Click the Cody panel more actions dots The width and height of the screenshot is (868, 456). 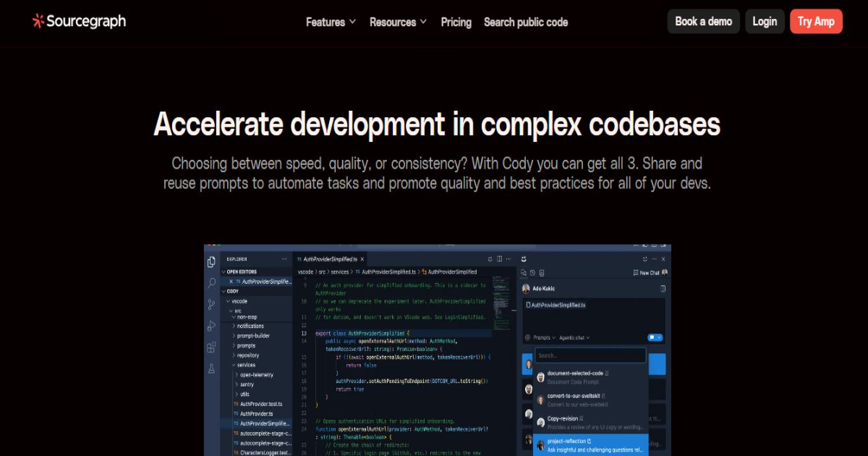(x=654, y=258)
